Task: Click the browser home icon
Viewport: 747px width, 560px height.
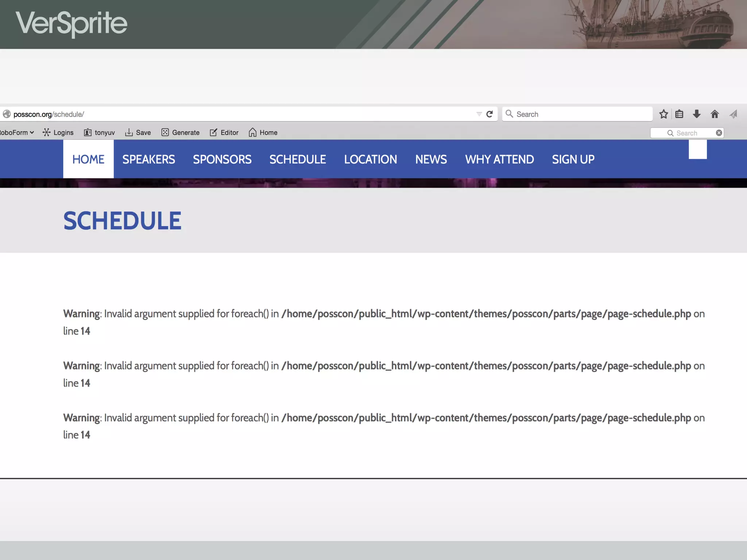Action: [x=715, y=114]
